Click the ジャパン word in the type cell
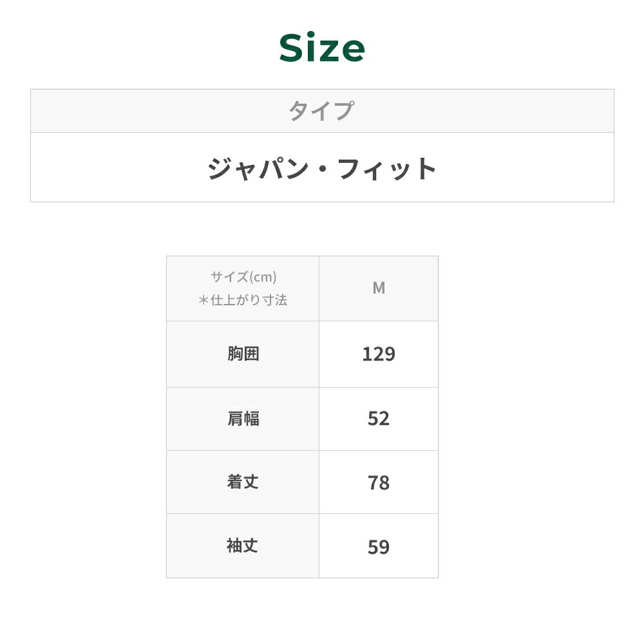Screen dimensions: 644x644 tap(256, 169)
